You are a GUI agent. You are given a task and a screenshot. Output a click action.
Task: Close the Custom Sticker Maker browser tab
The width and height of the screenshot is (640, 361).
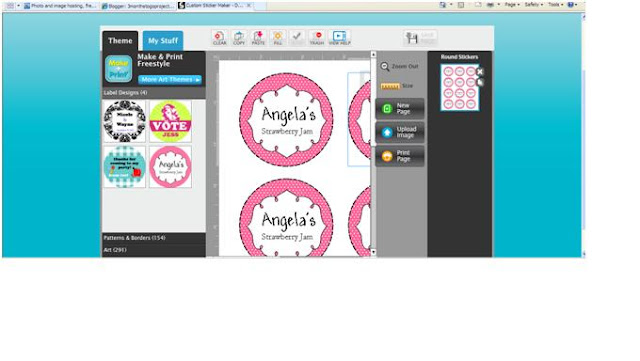click(x=249, y=5)
